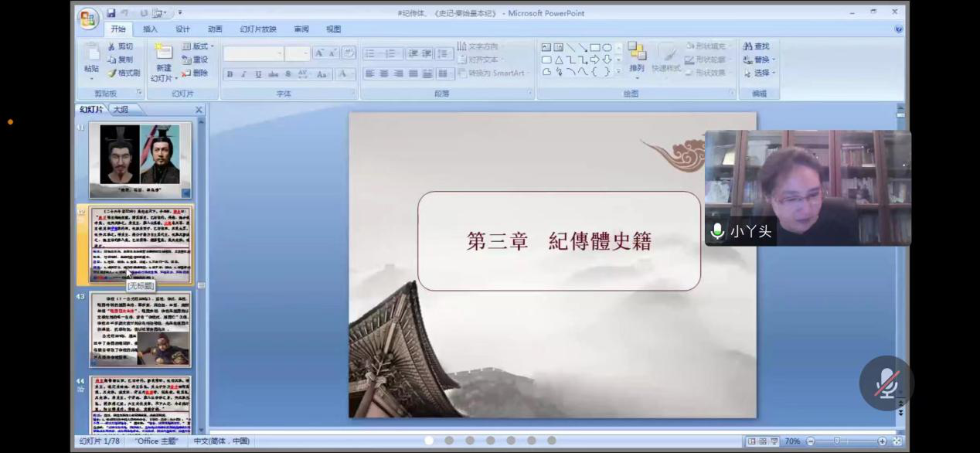Image resolution: width=980 pixels, height=453 pixels.
Task: Click the Office button logo
Action: 88,19
